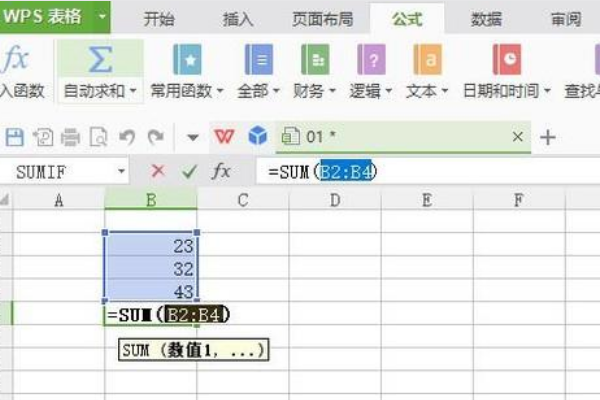The width and height of the screenshot is (600, 400).
Task: Click the select-all corner of the grid
Action: 5,199
